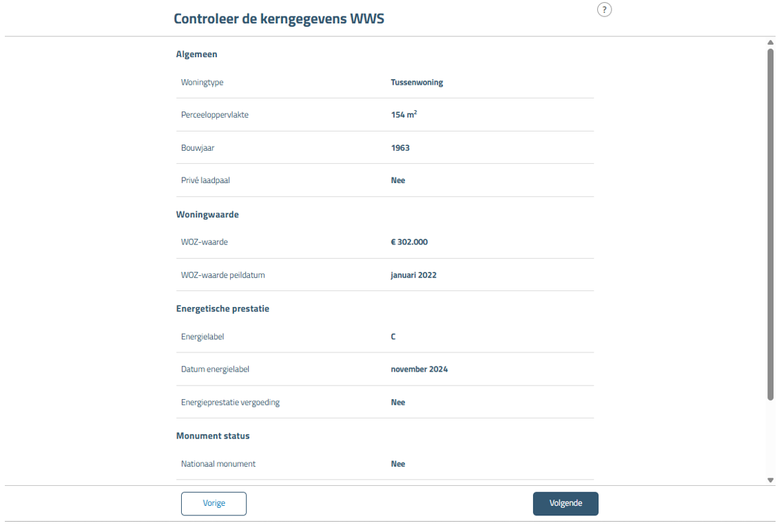Select the Nationaal monument field label

pyautogui.click(x=218, y=463)
